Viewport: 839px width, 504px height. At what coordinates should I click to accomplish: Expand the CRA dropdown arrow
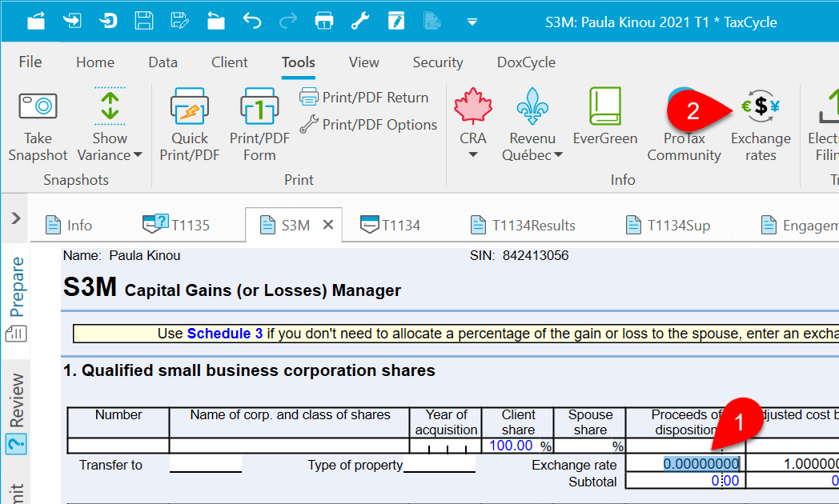[473, 155]
